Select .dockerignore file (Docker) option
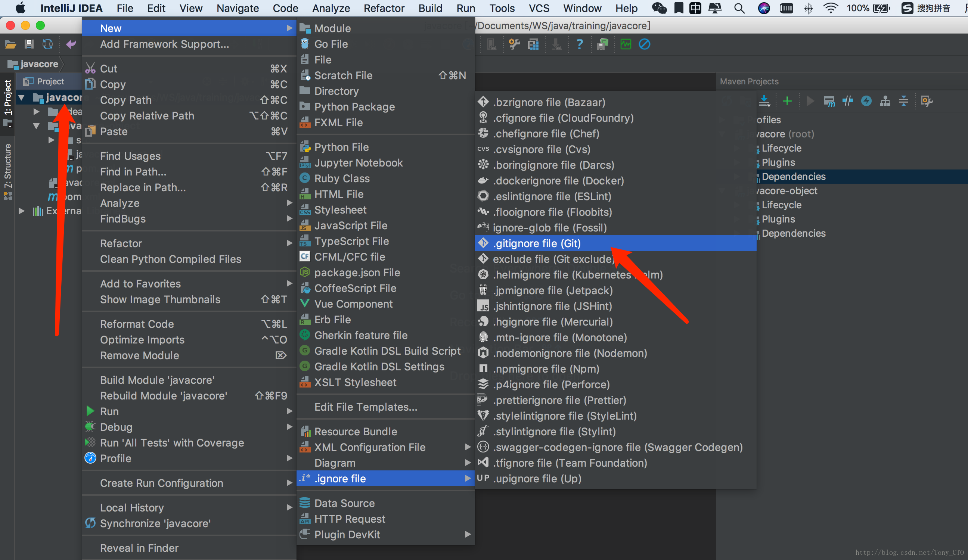Viewport: 968px width, 560px height. coord(616,181)
